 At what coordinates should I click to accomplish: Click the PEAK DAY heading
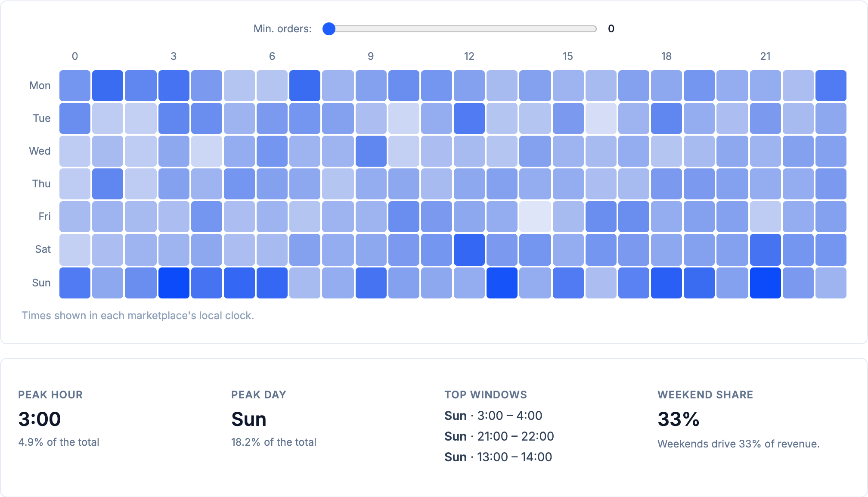pos(259,395)
